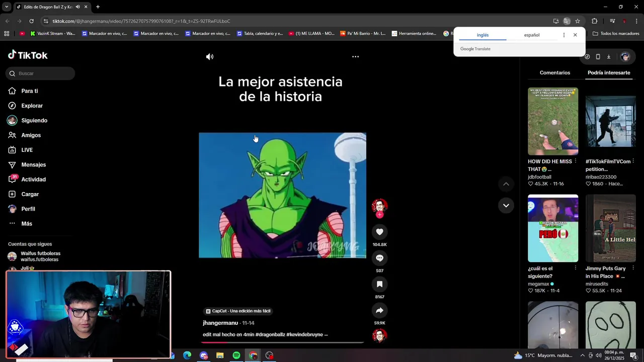This screenshot has width=644, height=362.
Task: Open Mensajes in the sidebar
Action: [33, 165]
